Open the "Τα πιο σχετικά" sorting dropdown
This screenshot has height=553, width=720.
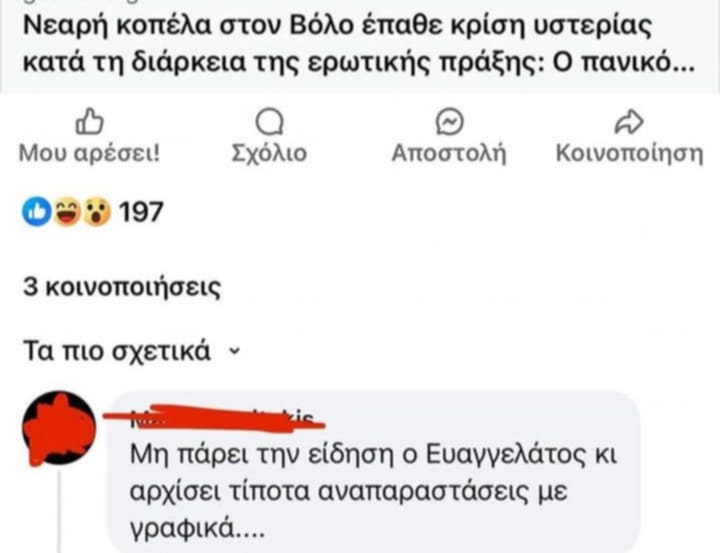coord(116,352)
